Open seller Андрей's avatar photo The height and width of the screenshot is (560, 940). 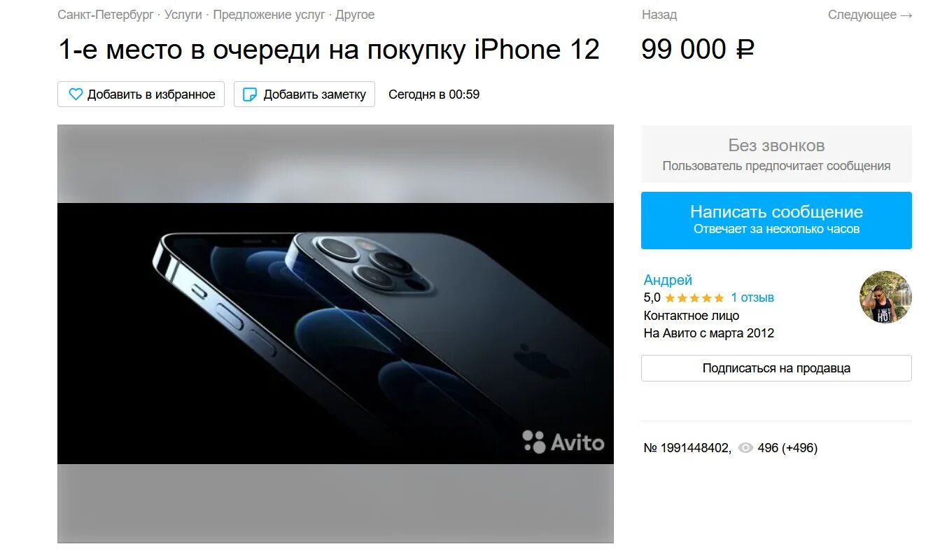click(x=885, y=297)
